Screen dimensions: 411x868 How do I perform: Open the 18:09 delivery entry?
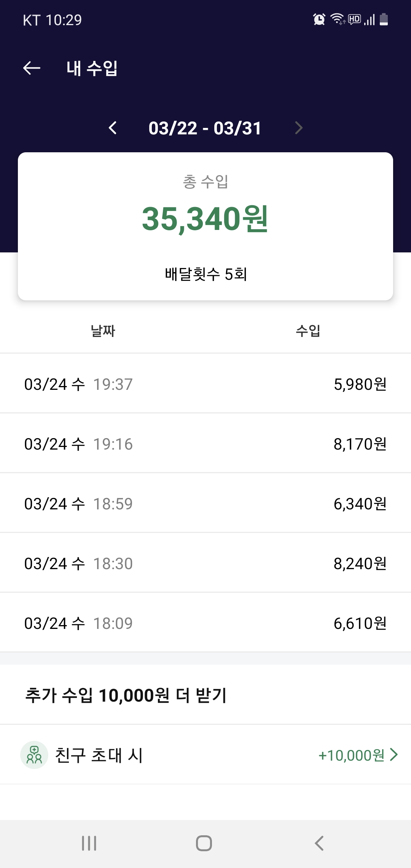[x=205, y=623]
